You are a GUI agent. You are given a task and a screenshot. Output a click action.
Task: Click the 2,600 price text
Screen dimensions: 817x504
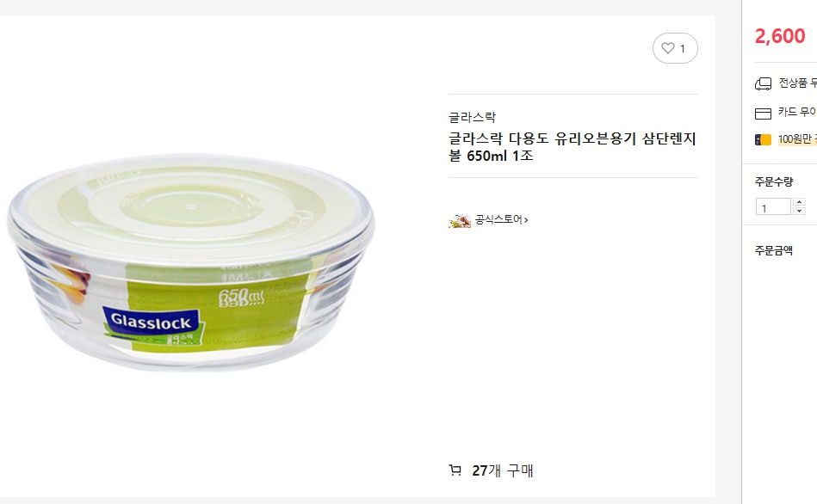pos(780,36)
